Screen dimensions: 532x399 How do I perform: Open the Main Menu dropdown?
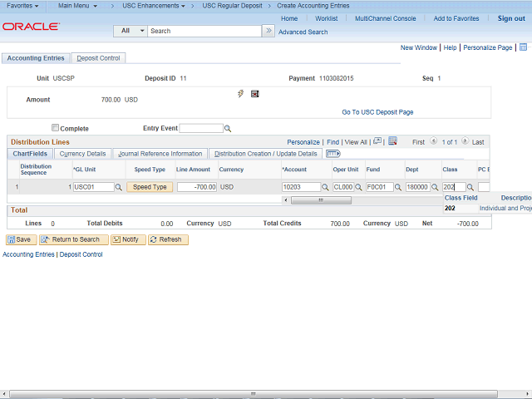pos(77,6)
